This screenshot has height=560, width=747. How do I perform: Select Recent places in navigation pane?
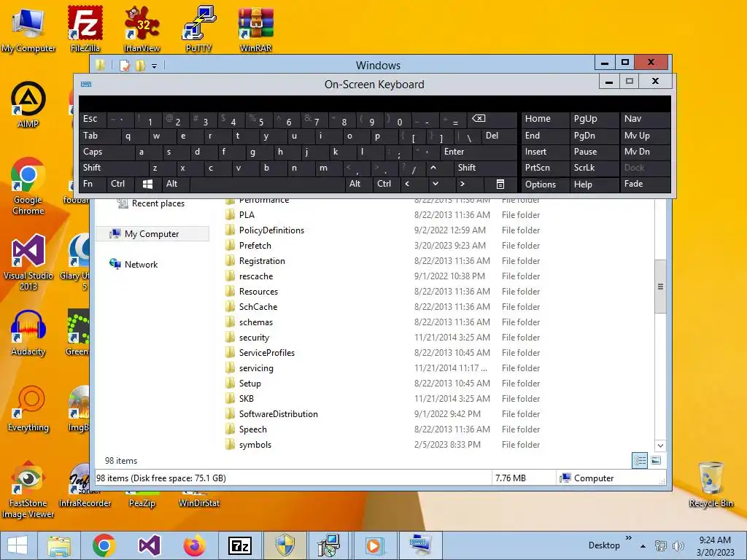(158, 203)
